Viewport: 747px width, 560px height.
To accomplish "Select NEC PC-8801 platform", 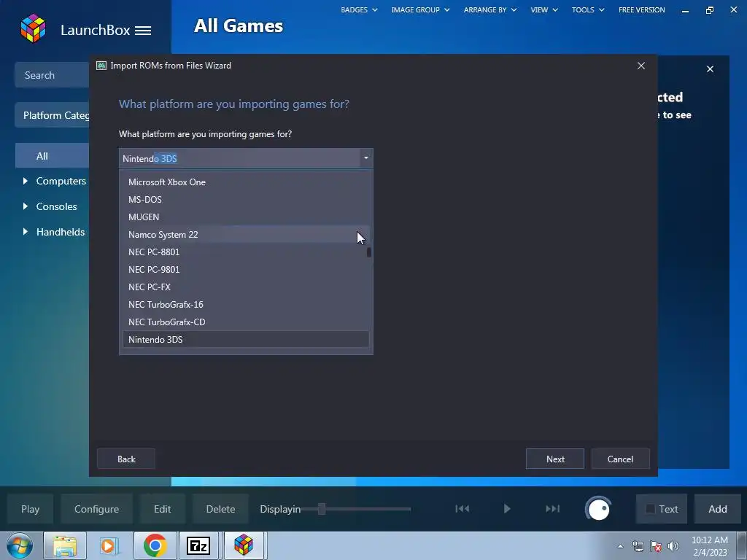I will [x=246, y=252].
